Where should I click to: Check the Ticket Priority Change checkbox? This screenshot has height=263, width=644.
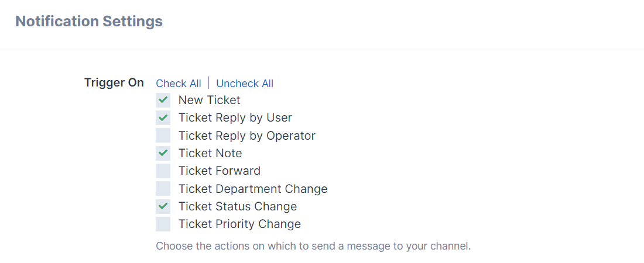(x=163, y=224)
